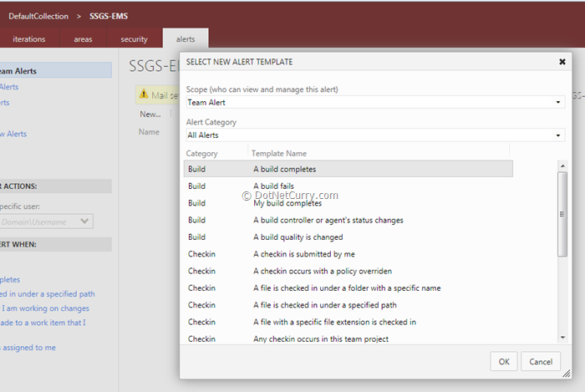The width and height of the screenshot is (585, 392).
Task: Switch to the areas tab
Action: click(83, 38)
